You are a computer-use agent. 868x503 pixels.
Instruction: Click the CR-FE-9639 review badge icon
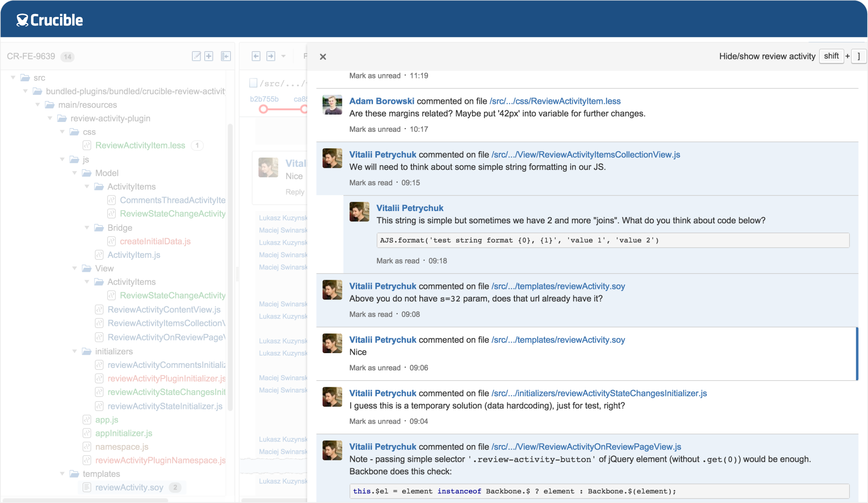pyautogui.click(x=68, y=56)
